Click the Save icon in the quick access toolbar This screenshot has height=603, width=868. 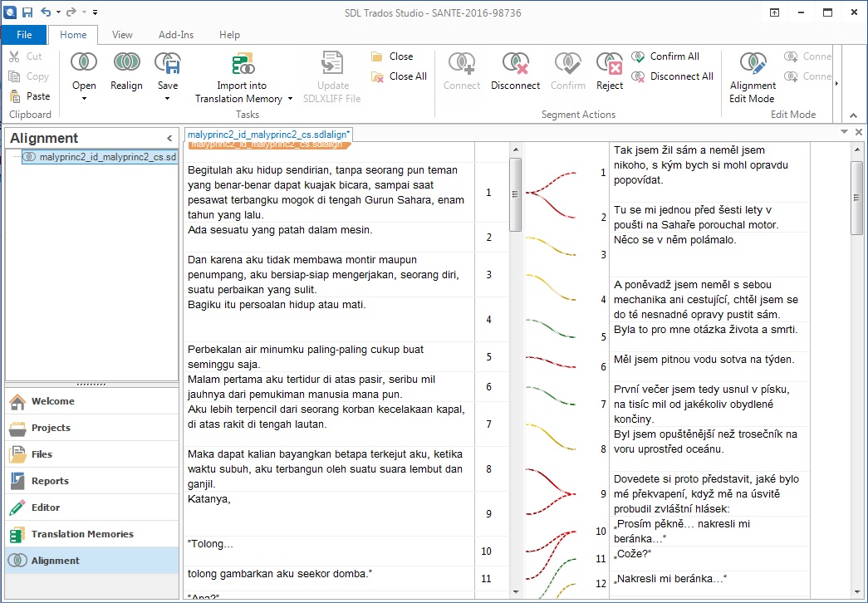click(27, 12)
